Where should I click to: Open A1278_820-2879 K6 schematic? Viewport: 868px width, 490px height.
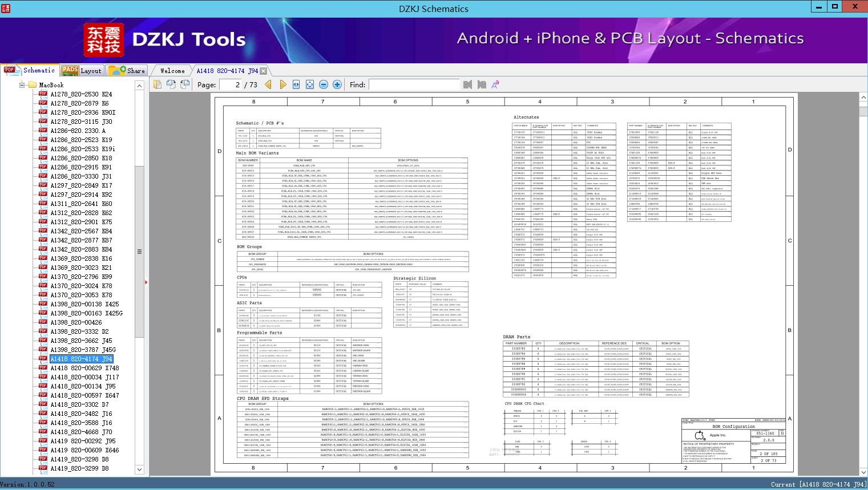click(x=79, y=103)
